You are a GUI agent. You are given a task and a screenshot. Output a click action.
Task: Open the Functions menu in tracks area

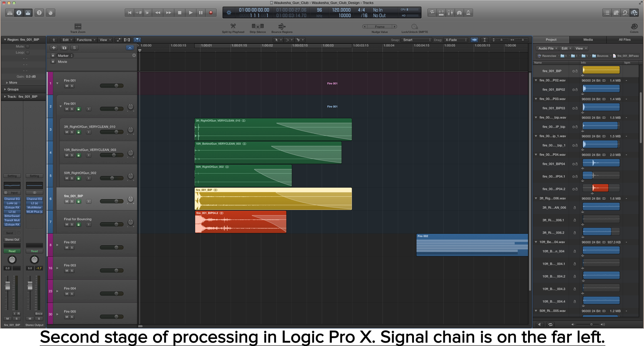(86, 40)
